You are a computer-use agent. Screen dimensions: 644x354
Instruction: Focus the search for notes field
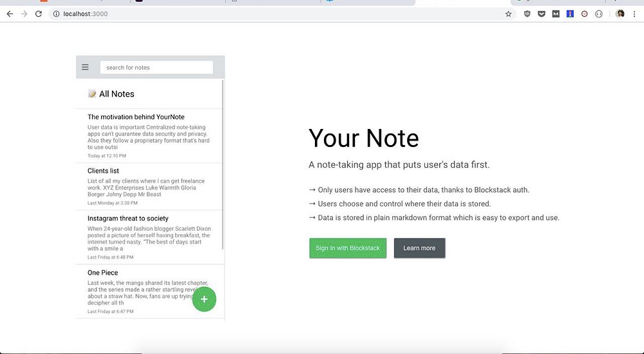tap(156, 68)
